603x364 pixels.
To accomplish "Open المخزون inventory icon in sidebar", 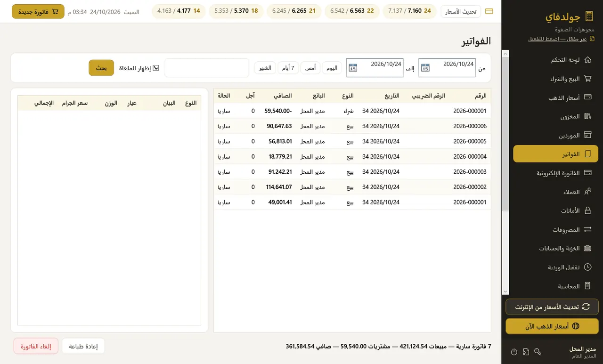I will [587, 116].
